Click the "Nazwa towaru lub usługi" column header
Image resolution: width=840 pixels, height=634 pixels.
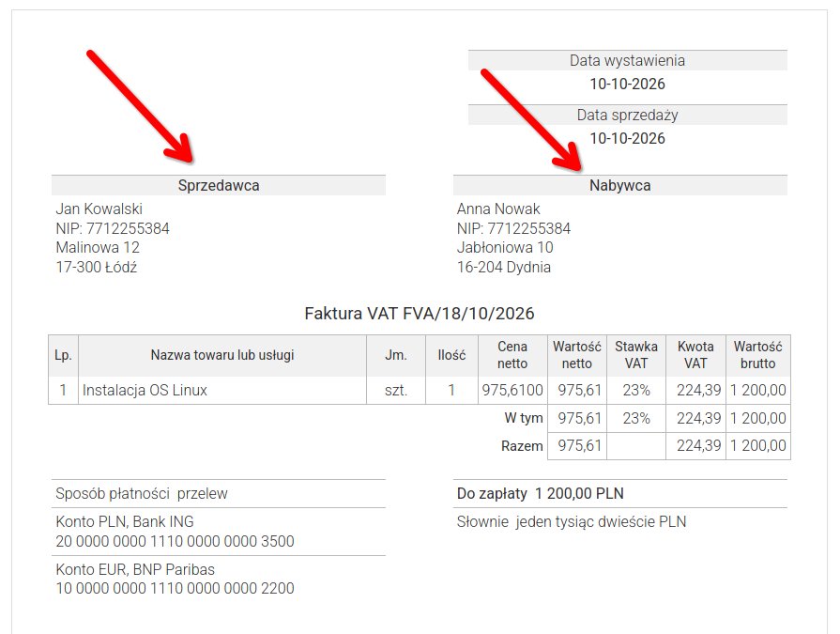tap(222, 355)
